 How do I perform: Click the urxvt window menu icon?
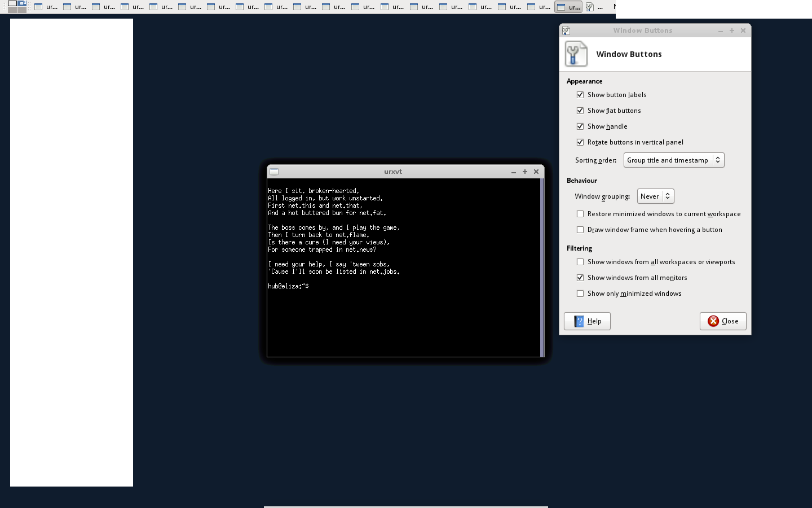click(274, 172)
